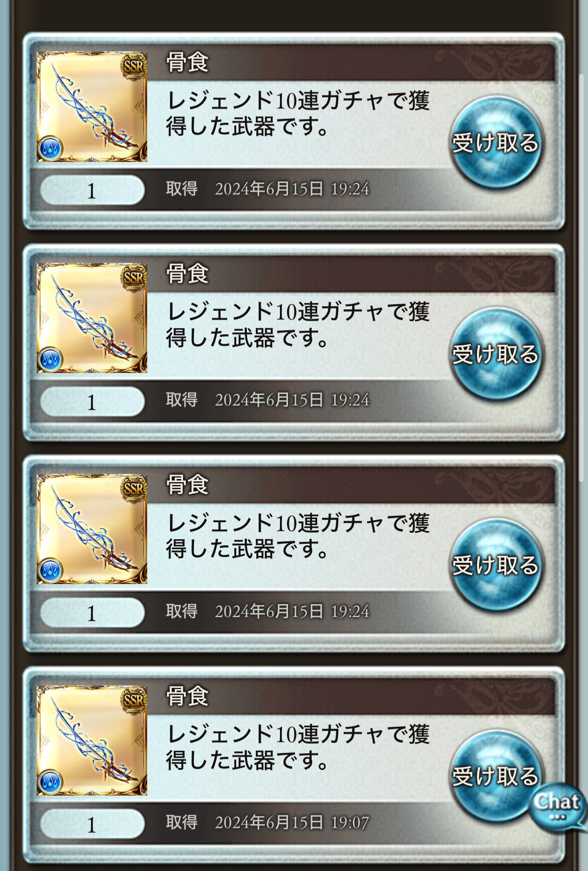Tap water element icon on second 骨食 thumbnail

click(x=50, y=359)
